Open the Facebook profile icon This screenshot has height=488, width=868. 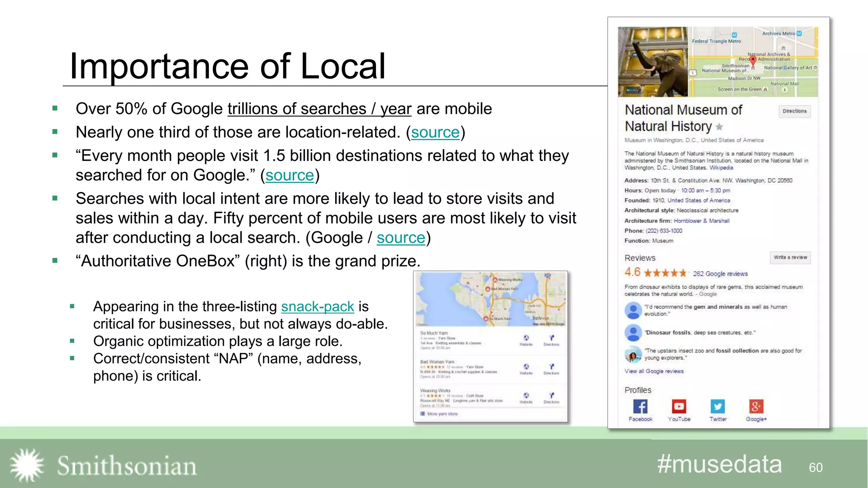tap(640, 407)
